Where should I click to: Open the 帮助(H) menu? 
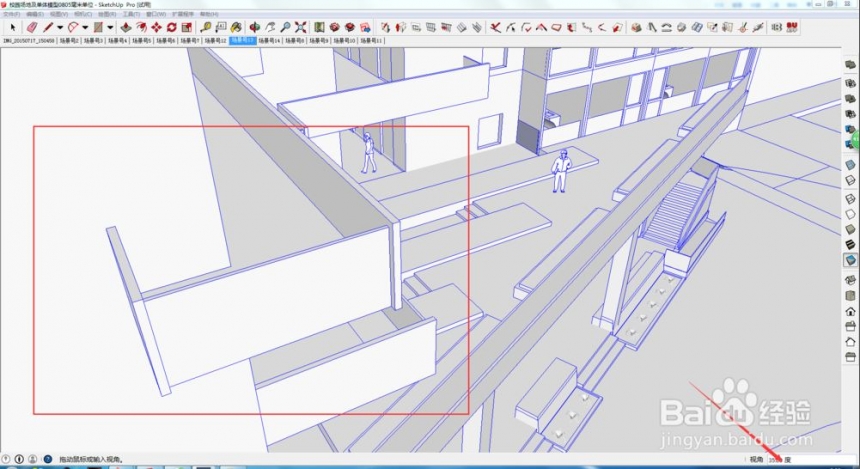[209, 14]
